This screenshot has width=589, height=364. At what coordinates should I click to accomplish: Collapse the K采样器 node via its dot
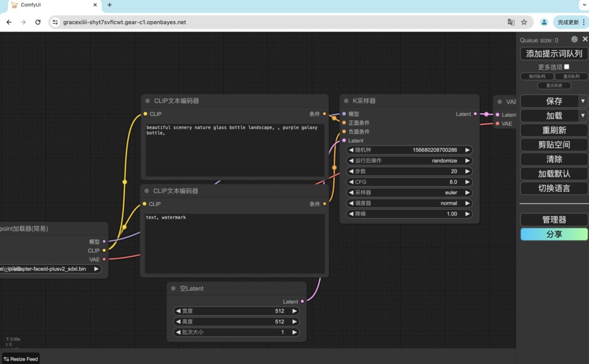[346, 101]
